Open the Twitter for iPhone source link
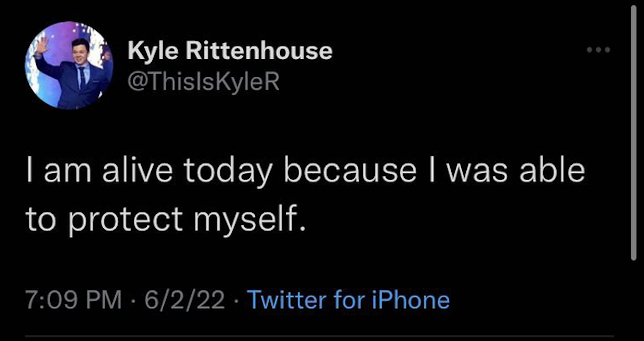This screenshot has height=341, width=644. click(x=348, y=300)
